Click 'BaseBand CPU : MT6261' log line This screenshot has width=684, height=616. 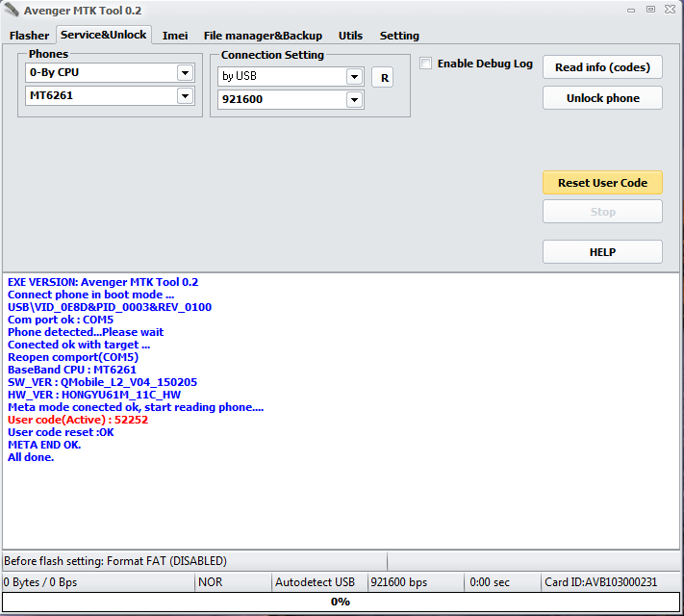(x=72, y=370)
